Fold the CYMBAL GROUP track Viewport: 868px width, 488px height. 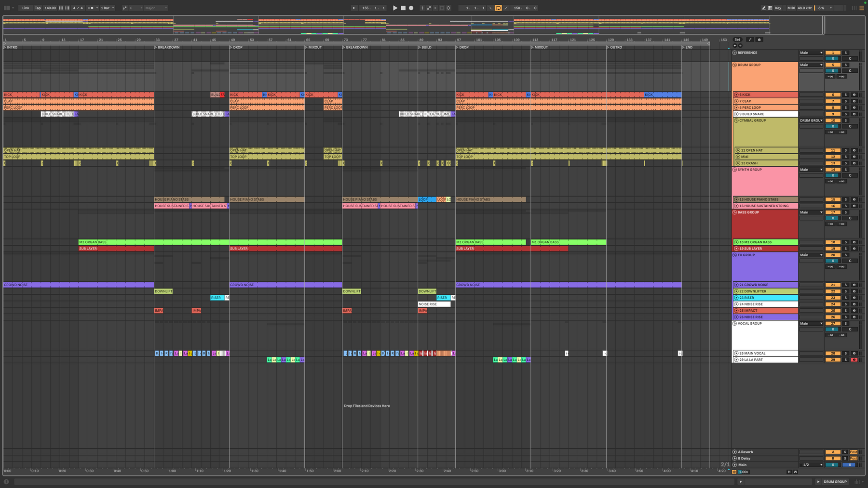pos(736,120)
